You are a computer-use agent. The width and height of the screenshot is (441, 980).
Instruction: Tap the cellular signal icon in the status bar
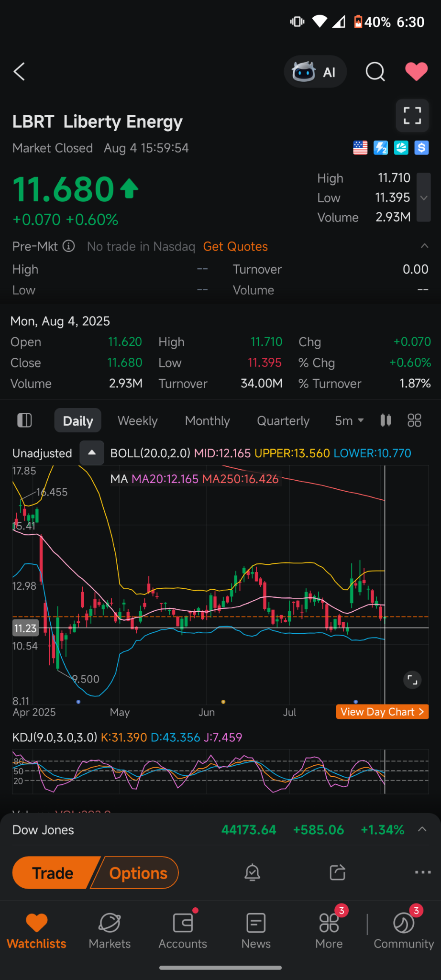(339, 22)
